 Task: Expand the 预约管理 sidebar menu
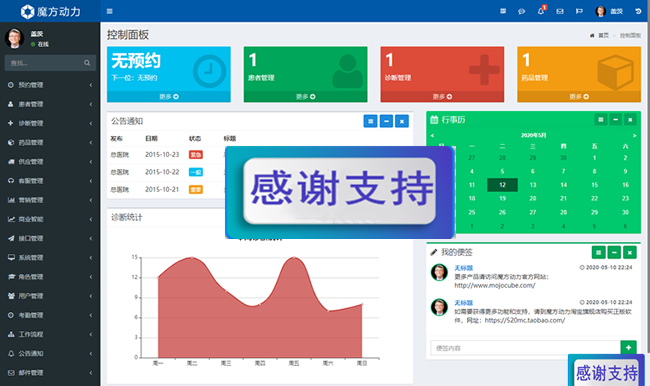coord(50,85)
